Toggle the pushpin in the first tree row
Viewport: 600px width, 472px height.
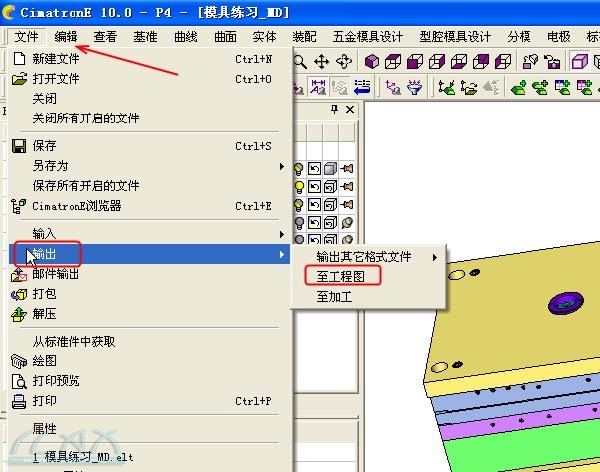pyautogui.click(x=347, y=168)
